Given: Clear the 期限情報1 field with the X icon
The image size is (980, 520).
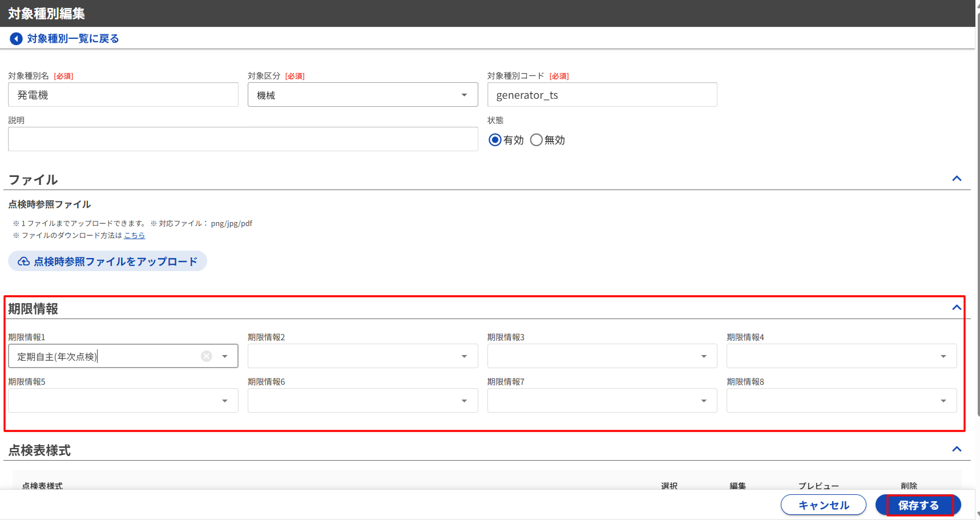Looking at the screenshot, I should click(x=207, y=356).
